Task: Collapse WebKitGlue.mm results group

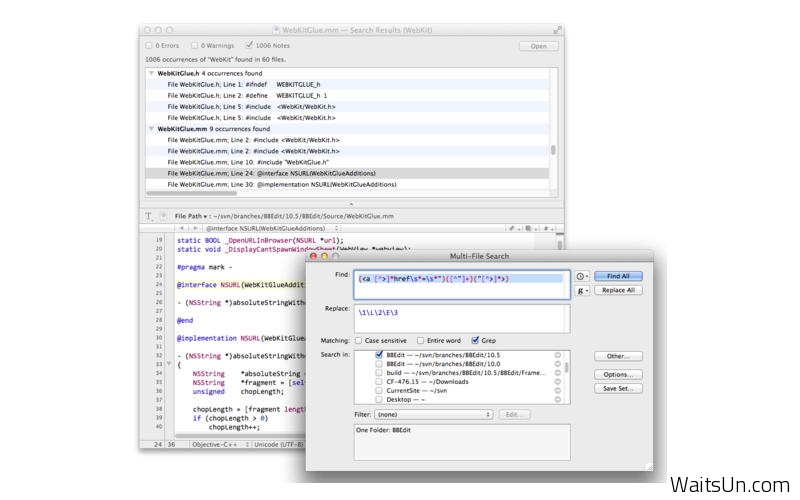Action: [151, 129]
